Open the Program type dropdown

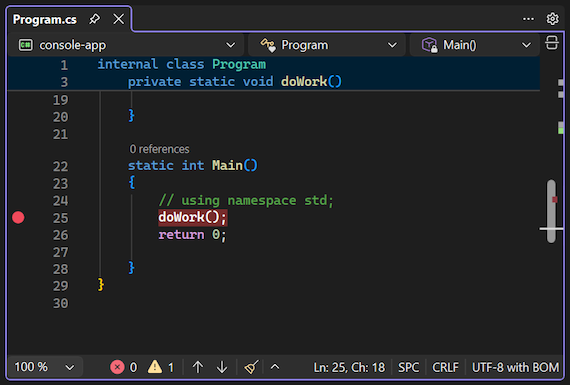tap(327, 45)
